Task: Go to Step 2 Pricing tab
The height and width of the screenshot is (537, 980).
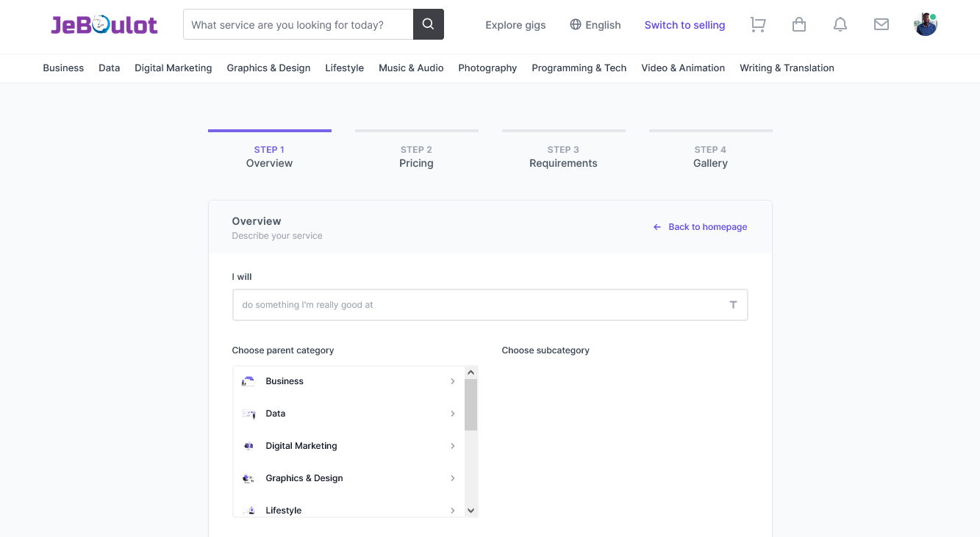Action: [416, 156]
